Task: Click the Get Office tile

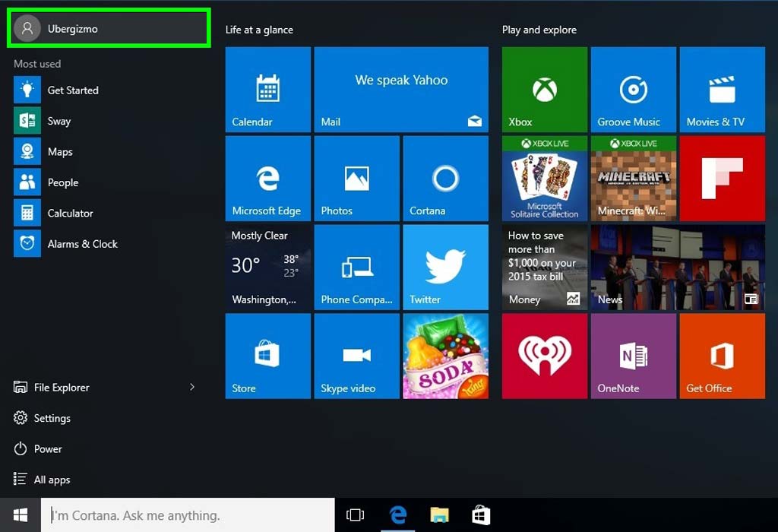Action: pos(722,356)
